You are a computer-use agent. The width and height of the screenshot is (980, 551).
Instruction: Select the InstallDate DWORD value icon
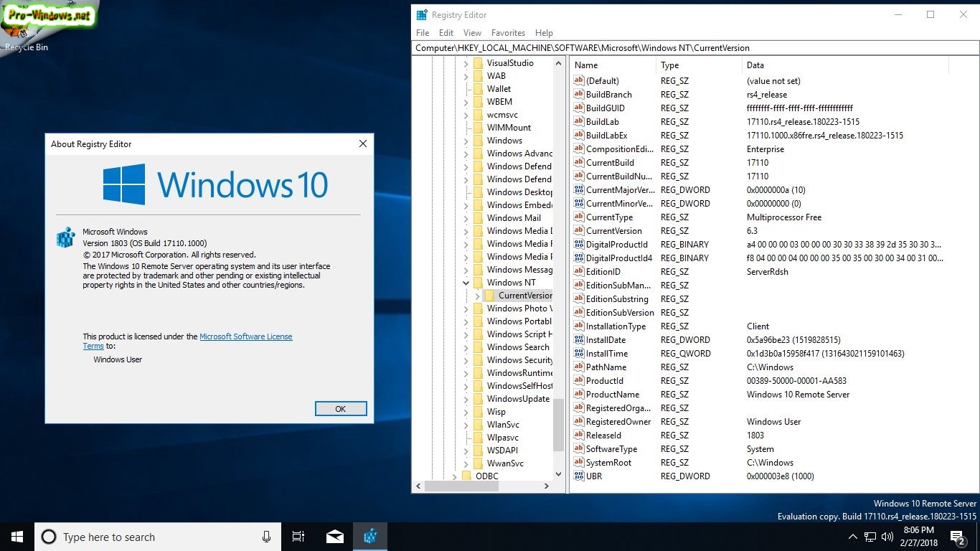579,340
